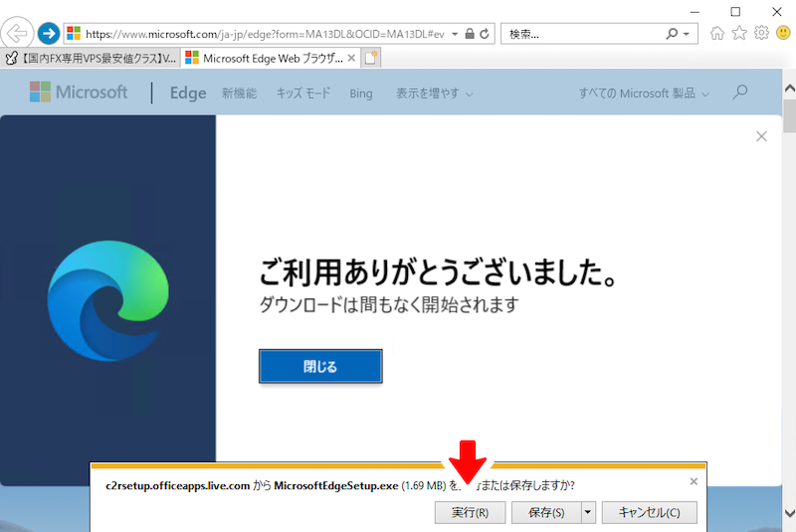
Task: Switch to the 国内FX専用VPS tab
Action: tap(91, 59)
